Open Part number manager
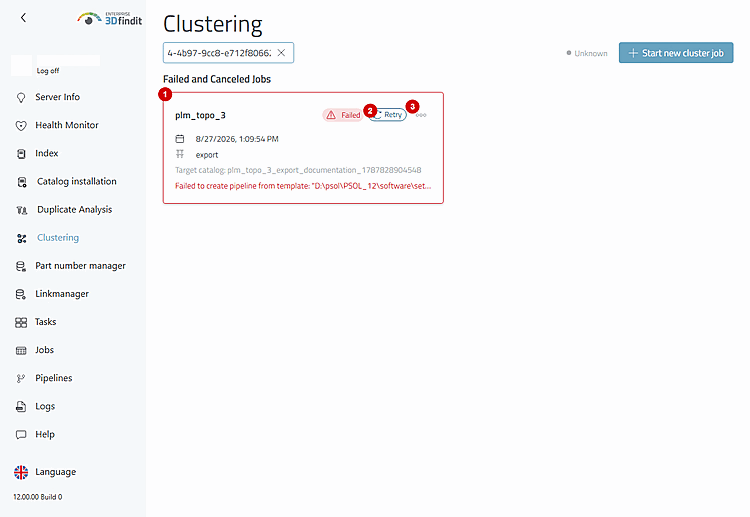 coord(80,266)
